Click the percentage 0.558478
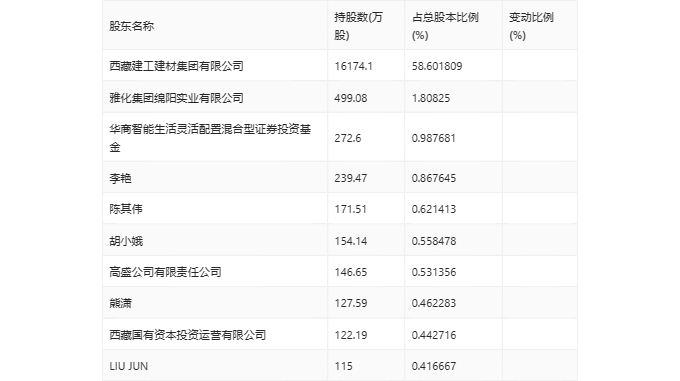Screen dimensions: 680x381 (434, 241)
